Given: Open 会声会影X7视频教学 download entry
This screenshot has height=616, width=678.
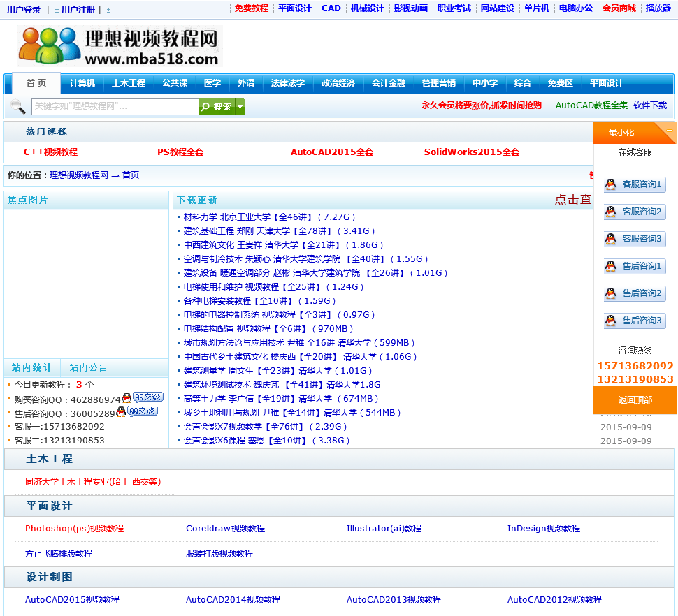Looking at the screenshot, I should [x=265, y=426].
